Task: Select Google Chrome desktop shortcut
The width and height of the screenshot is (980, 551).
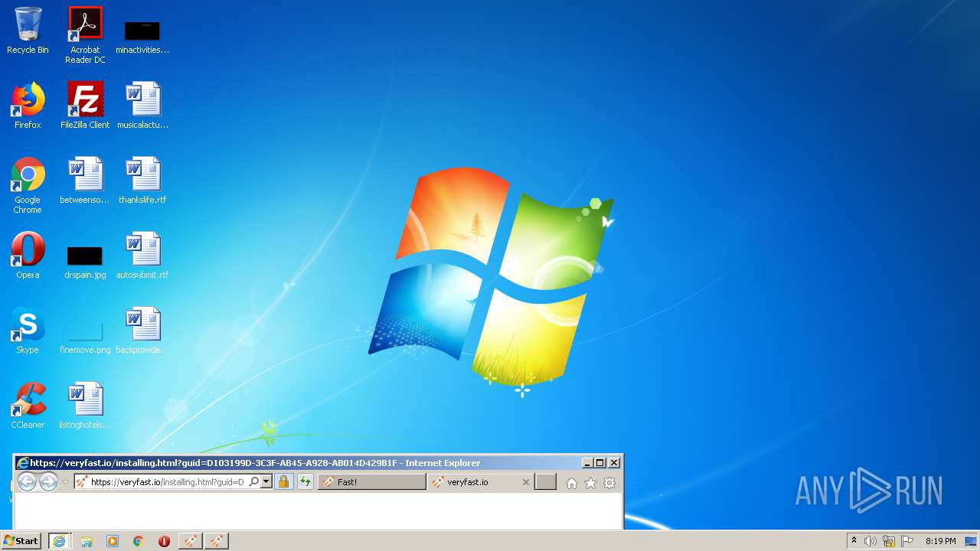Action: pos(28,185)
